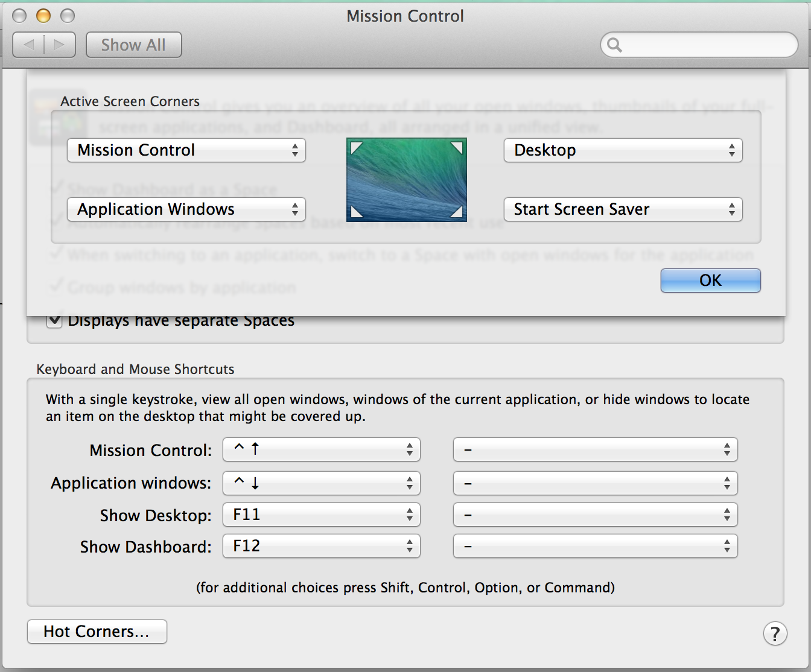
Task: Click the Active Screen Corners heading
Action: (x=130, y=101)
